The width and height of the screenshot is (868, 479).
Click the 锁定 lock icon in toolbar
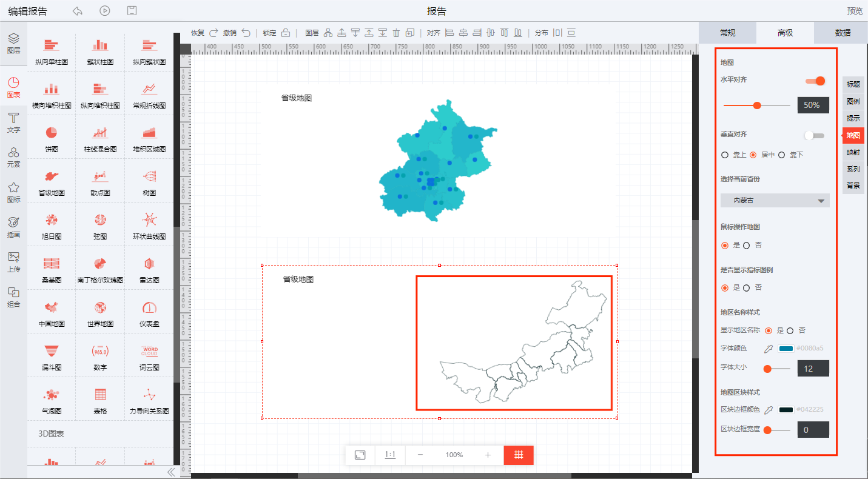(286, 33)
